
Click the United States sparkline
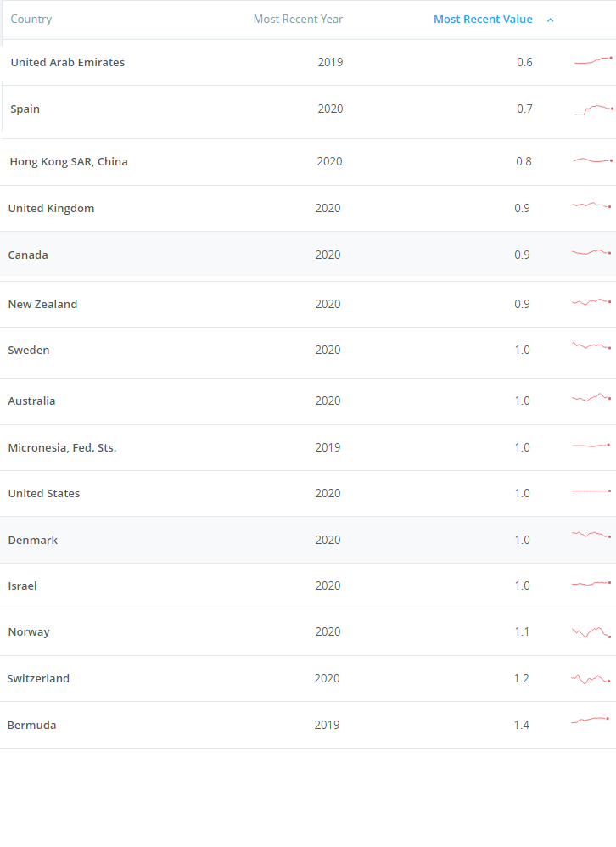[591, 491]
